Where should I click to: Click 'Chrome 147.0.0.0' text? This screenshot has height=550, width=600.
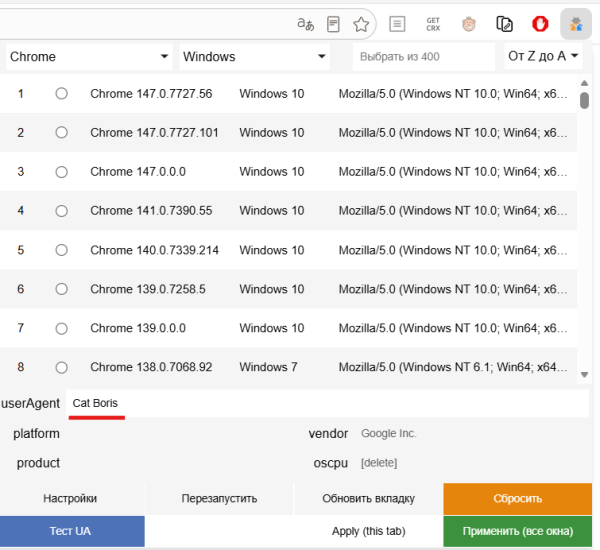click(138, 172)
